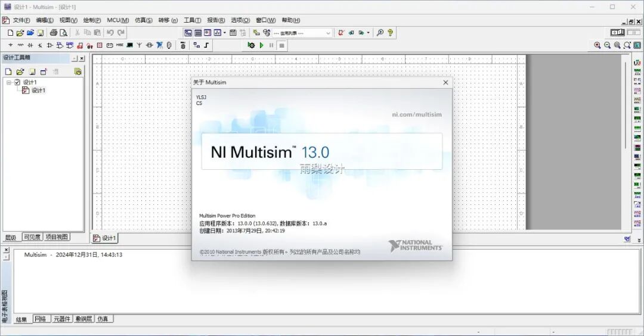The image size is (644, 336).
Task: Open the Grapher icon in toolbar
Action: pyautogui.click(x=217, y=33)
